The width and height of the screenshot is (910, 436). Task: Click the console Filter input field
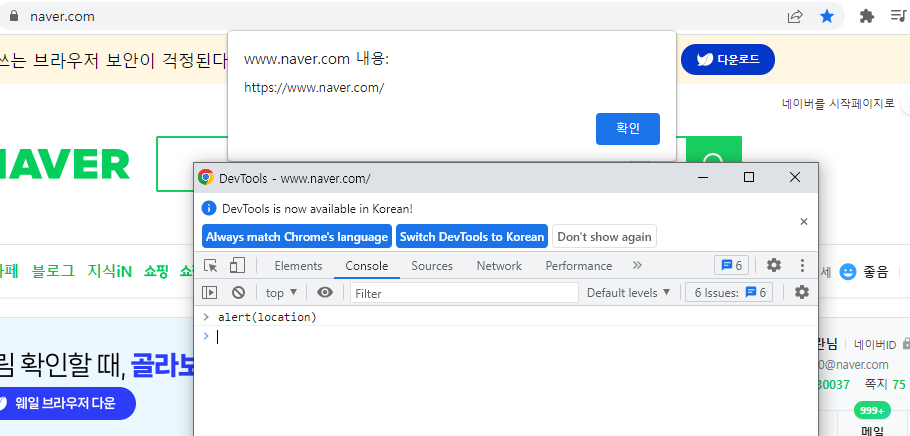click(x=464, y=293)
